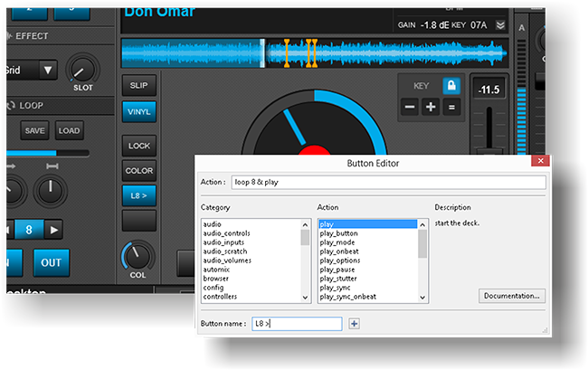Click the loop SAVE button
The width and height of the screenshot is (588, 370).
(x=34, y=131)
